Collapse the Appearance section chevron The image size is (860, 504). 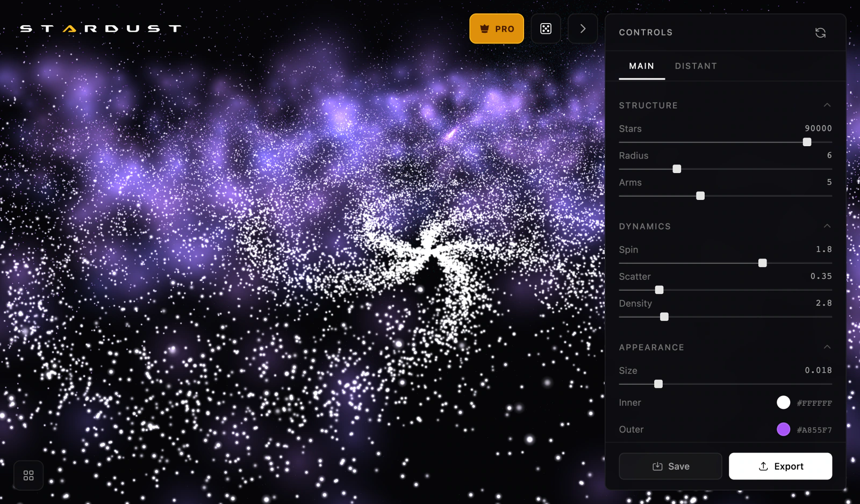tap(827, 347)
